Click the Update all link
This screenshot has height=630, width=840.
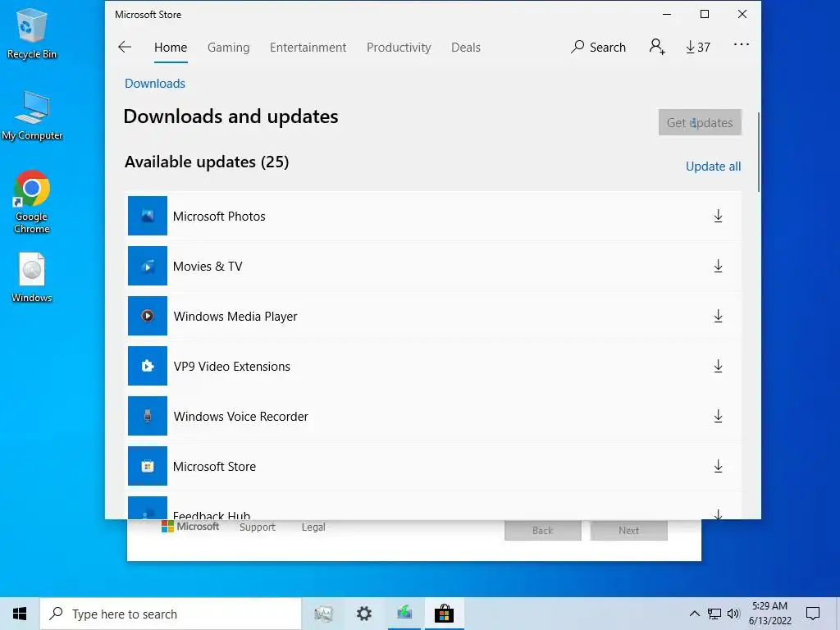coord(713,166)
